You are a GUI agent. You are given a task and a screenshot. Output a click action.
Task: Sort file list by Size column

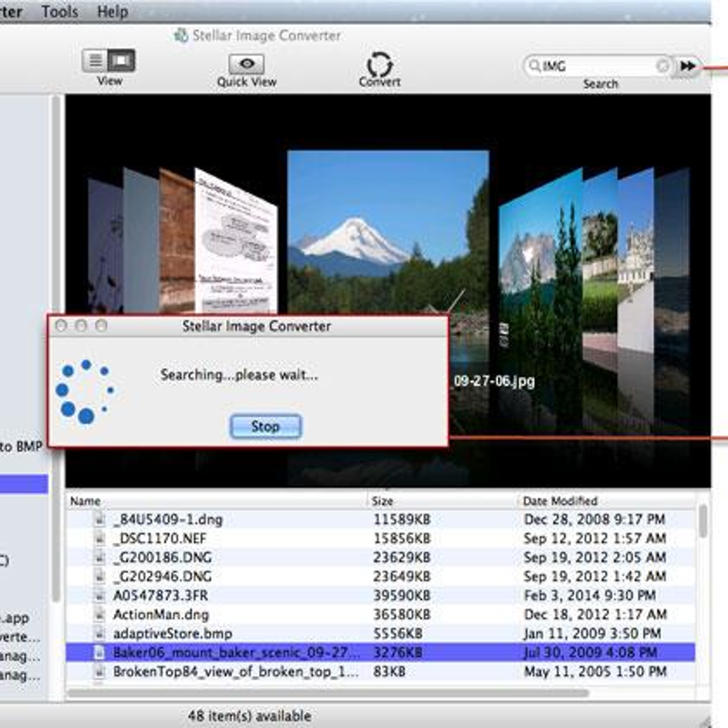[442, 501]
